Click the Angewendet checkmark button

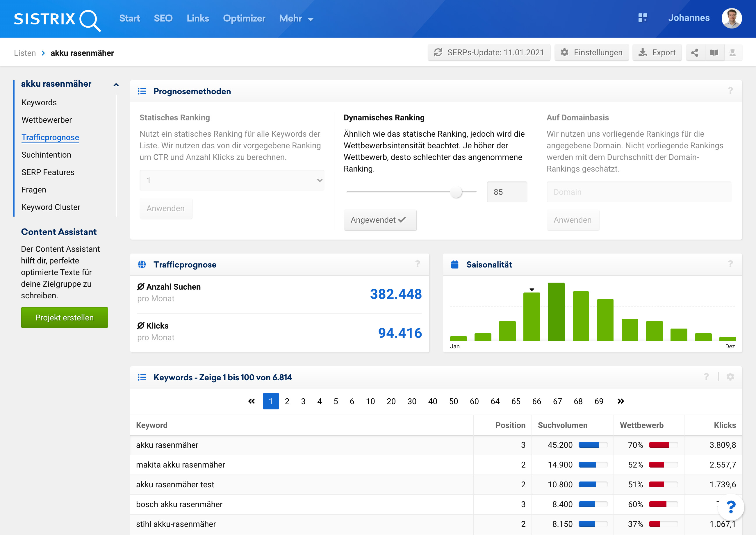click(380, 220)
